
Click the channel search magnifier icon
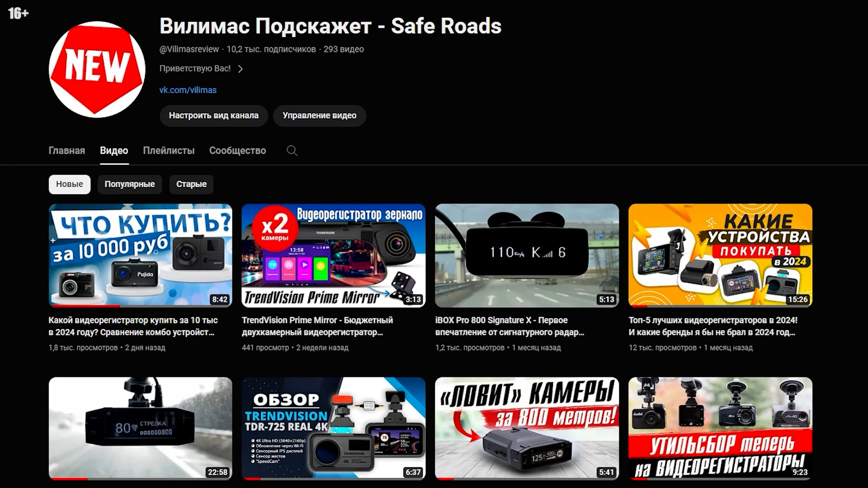292,150
